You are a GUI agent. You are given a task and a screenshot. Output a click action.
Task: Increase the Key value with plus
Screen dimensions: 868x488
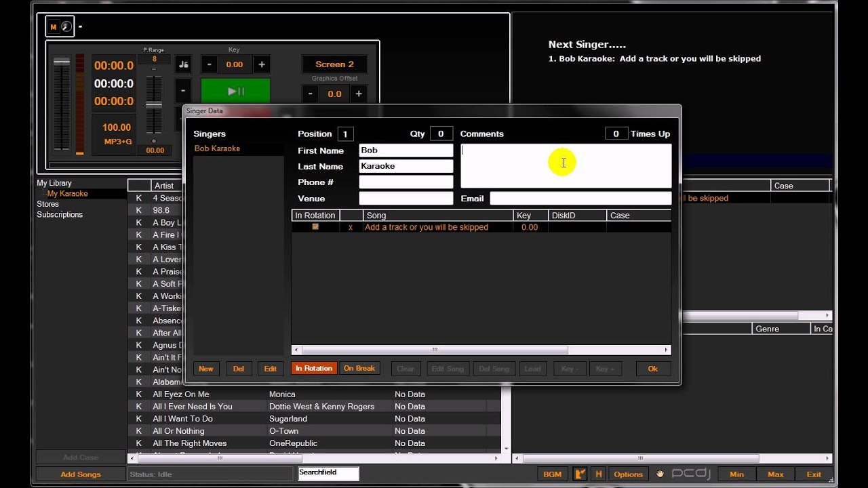[x=261, y=64]
